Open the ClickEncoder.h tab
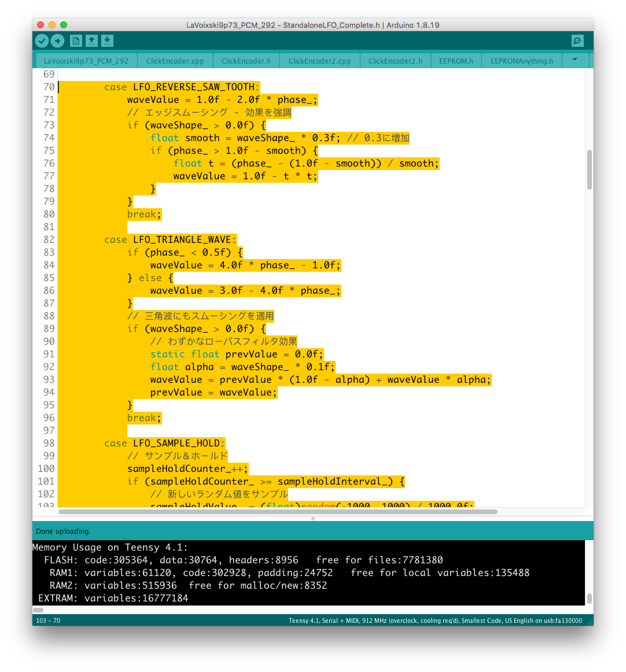The height and width of the screenshot is (672, 626). (x=246, y=61)
